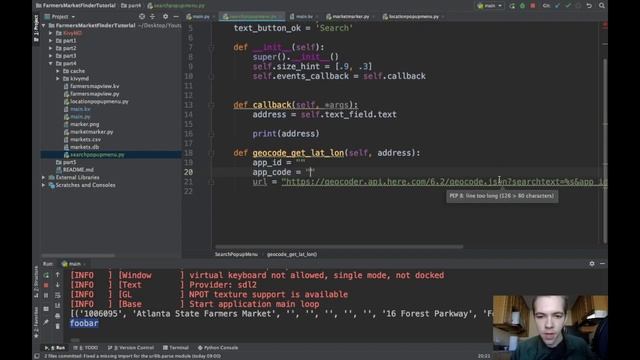Hide the Run tool window
640x360 pixels.
(x=602, y=264)
